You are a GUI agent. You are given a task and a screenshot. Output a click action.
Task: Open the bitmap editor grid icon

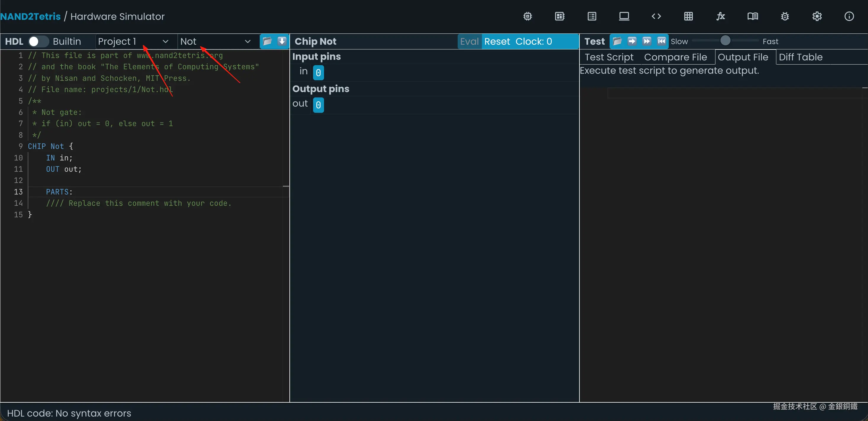(689, 16)
